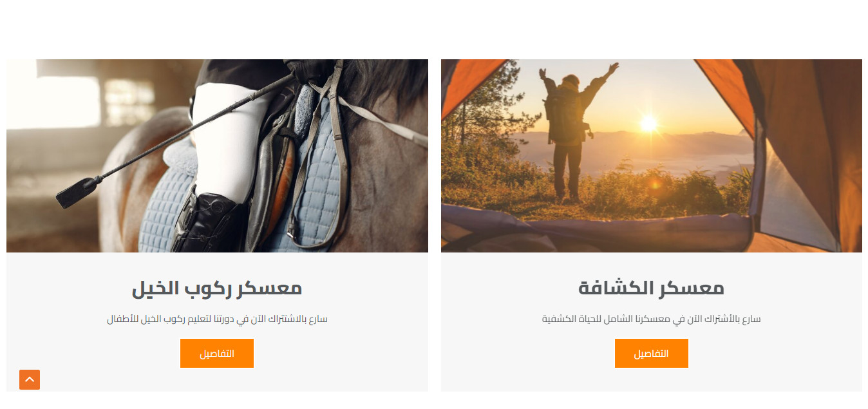
Task: Click the orange scroll-to-top arrow icon
Action: pos(30,379)
